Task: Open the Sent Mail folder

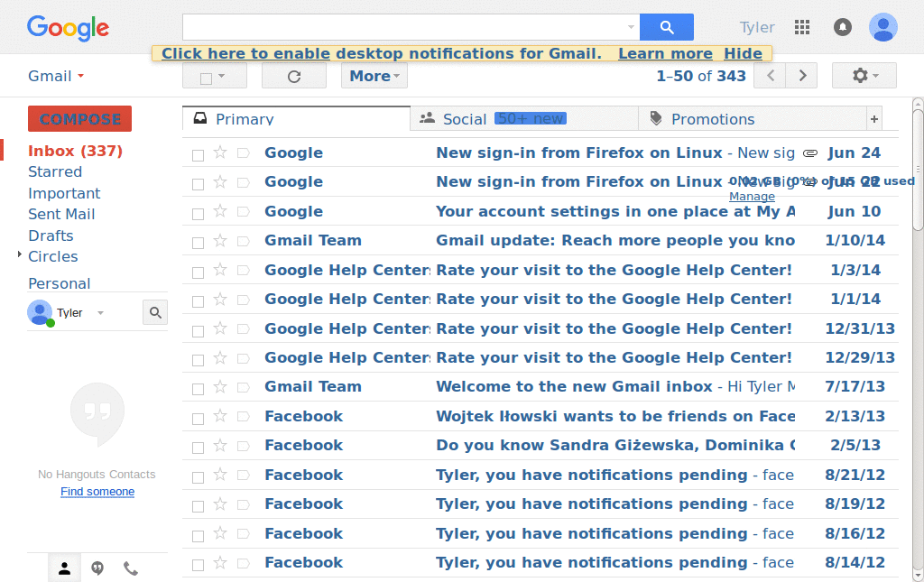Action: (x=61, y=215)
